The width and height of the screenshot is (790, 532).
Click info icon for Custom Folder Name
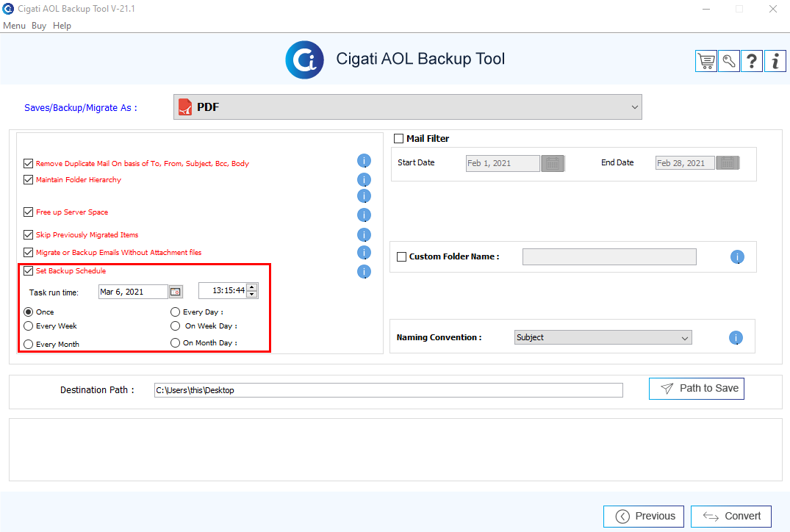point(737,257)
